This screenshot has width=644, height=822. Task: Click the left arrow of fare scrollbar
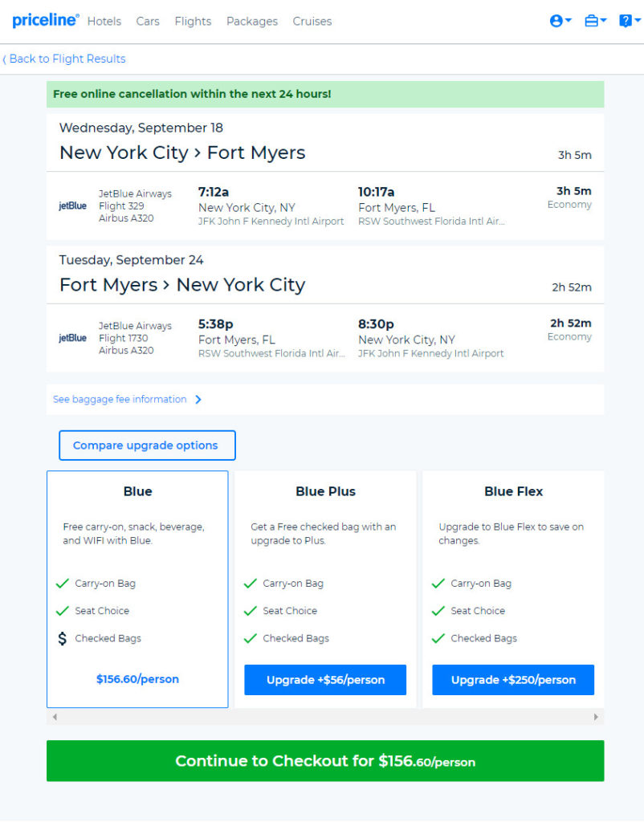tap(55, 717)
